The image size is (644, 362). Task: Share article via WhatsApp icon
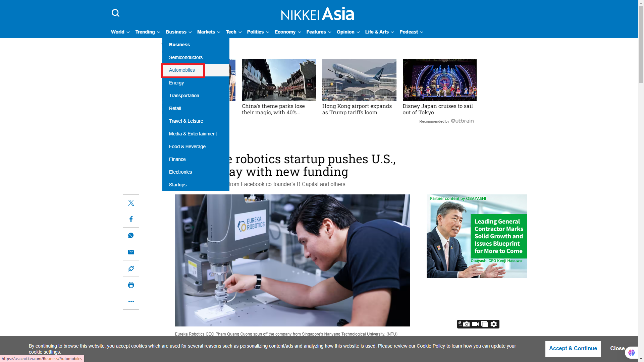point(131,236)
